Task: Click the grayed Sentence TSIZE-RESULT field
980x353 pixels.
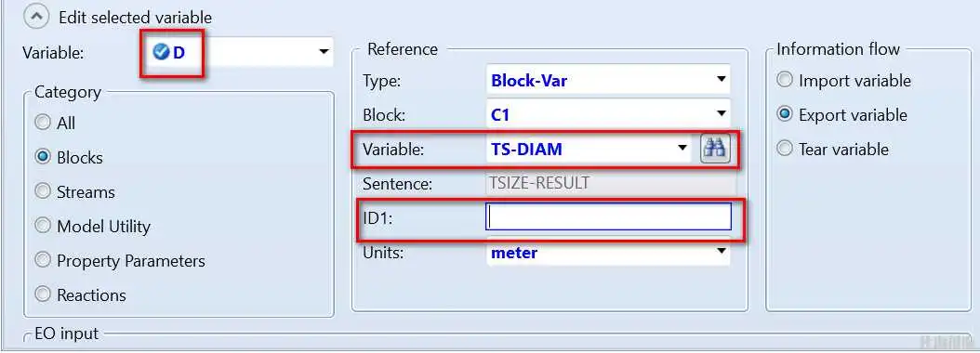Action: pyautogui.click(x=610, y=184)
